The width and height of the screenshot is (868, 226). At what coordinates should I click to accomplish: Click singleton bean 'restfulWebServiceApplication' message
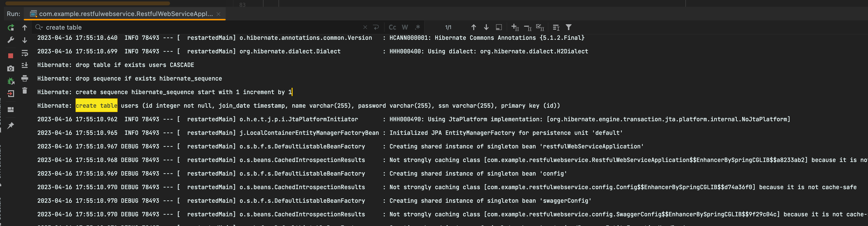tap(516, 146)
